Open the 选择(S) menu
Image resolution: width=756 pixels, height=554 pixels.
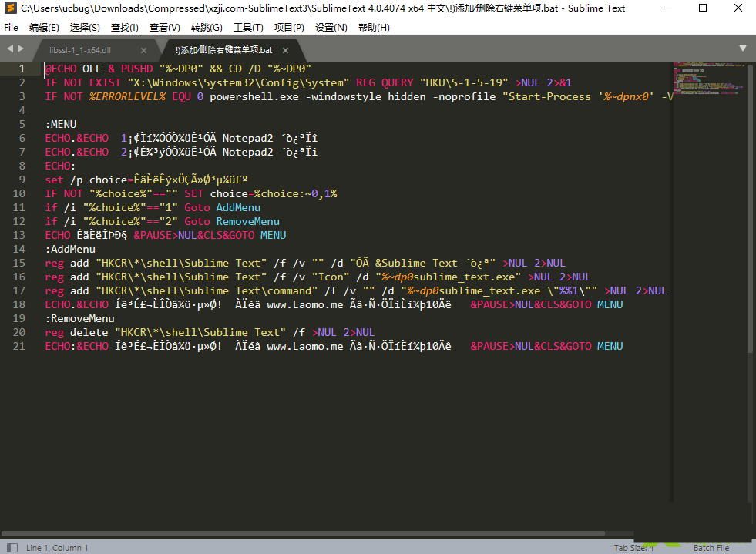click(85, 28)
